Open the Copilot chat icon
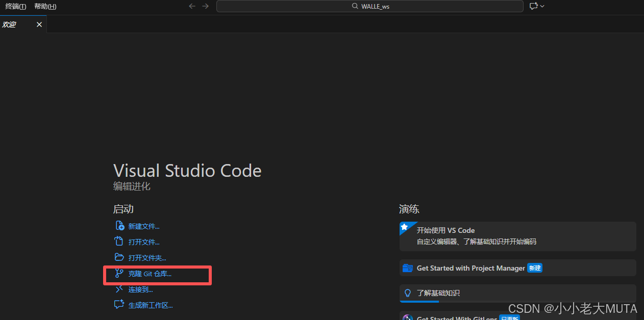 534,6
